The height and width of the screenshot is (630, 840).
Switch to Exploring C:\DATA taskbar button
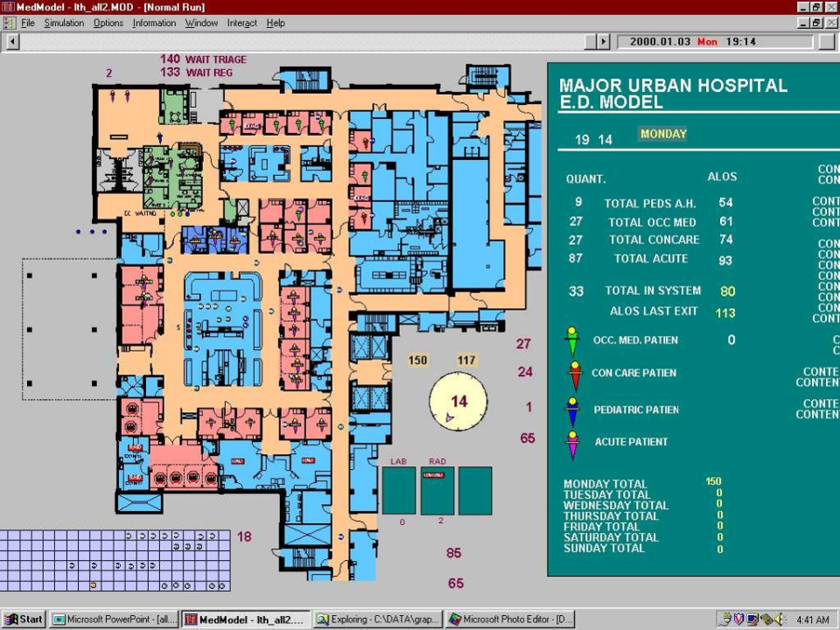[378, 619]
